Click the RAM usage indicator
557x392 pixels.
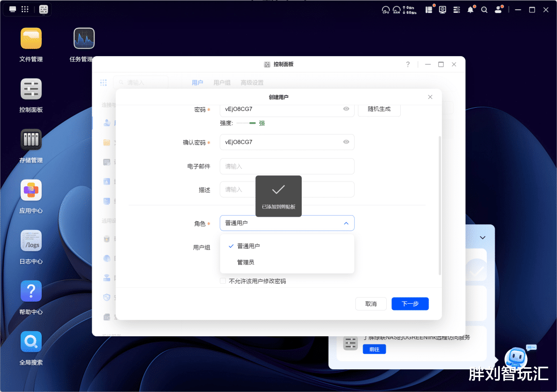[x=397, y=10]
